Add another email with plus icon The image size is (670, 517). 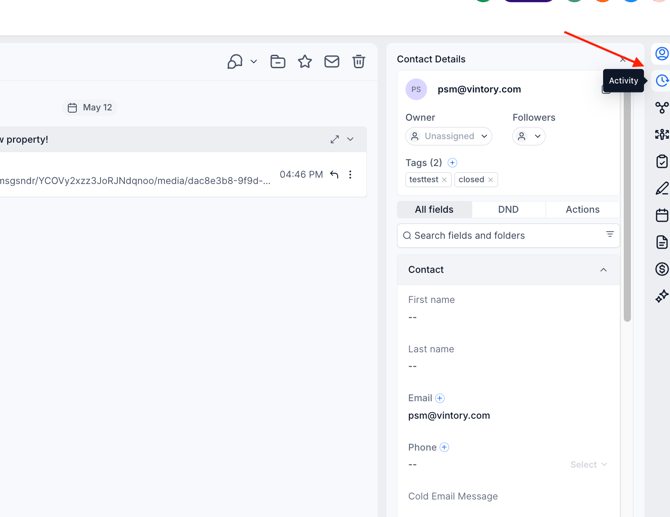440,398
